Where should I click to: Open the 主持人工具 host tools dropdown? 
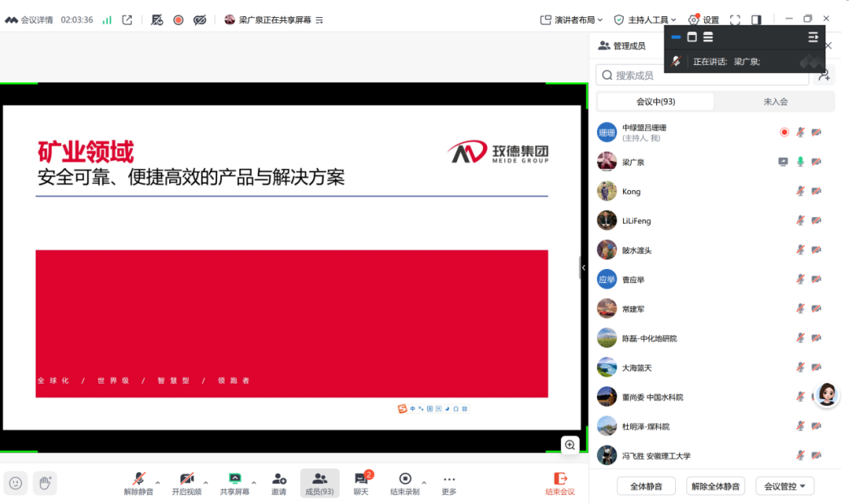tap(646, 20)
